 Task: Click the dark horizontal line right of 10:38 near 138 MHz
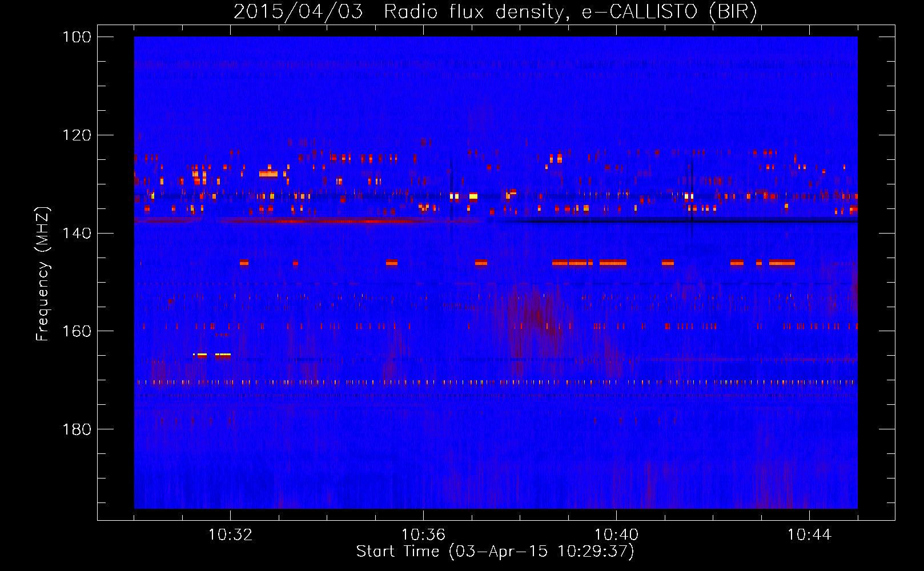pyautogui.click(x=680, y=220)
